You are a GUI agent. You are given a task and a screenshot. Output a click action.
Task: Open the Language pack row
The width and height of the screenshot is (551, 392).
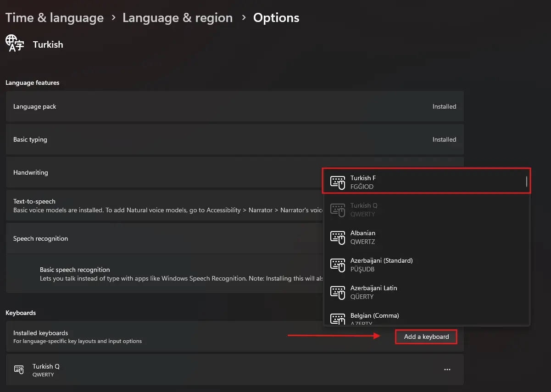pyautogui.click(x=234, y=106)
